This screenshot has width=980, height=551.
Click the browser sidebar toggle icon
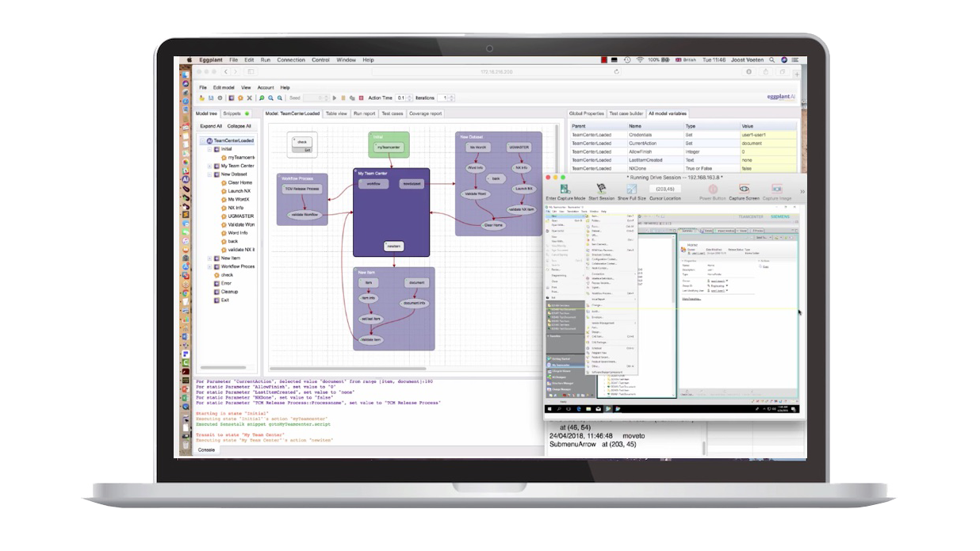251,71
